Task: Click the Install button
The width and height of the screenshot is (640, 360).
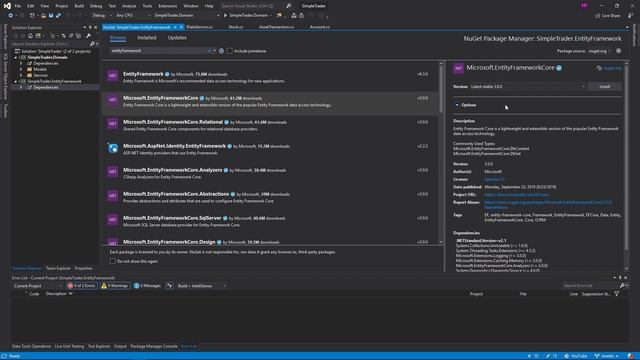Action: (604, 87)
